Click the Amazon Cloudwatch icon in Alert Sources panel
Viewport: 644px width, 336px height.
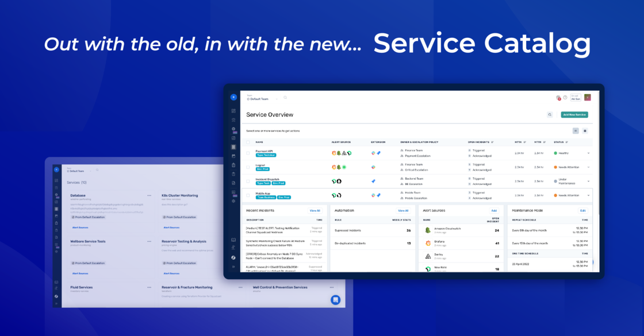[x=428, y=230]
